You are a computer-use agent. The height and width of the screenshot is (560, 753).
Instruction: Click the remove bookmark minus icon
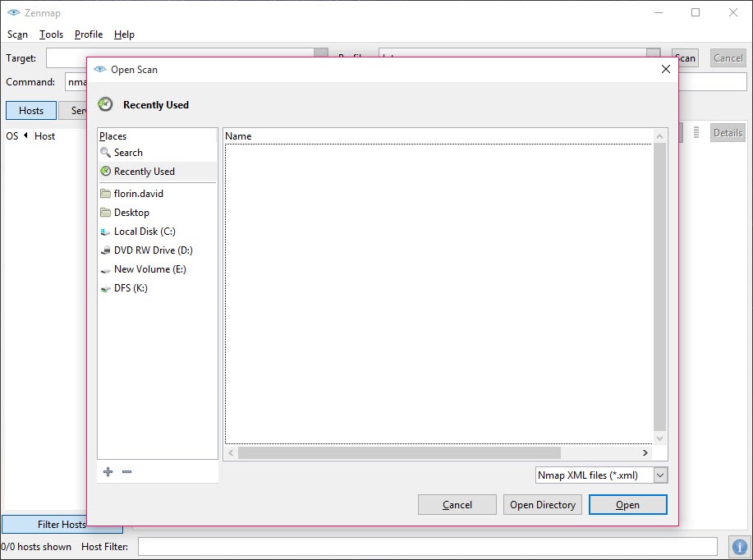coord(126,471)
